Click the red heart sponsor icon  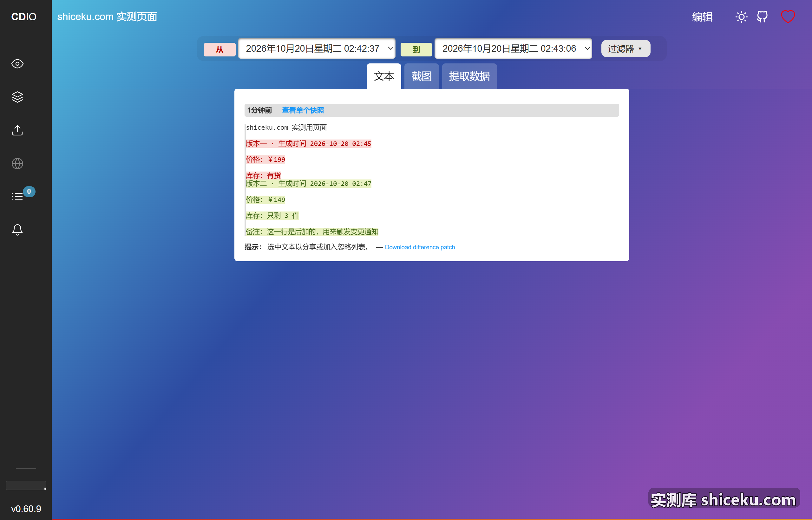click(x=788, y=16)
